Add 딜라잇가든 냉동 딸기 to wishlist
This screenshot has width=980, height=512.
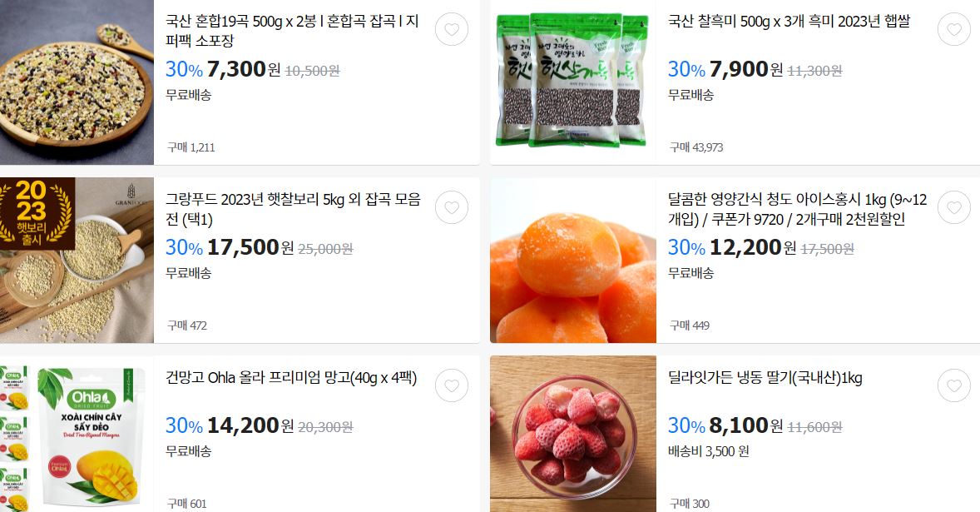[x=953, y=385]
